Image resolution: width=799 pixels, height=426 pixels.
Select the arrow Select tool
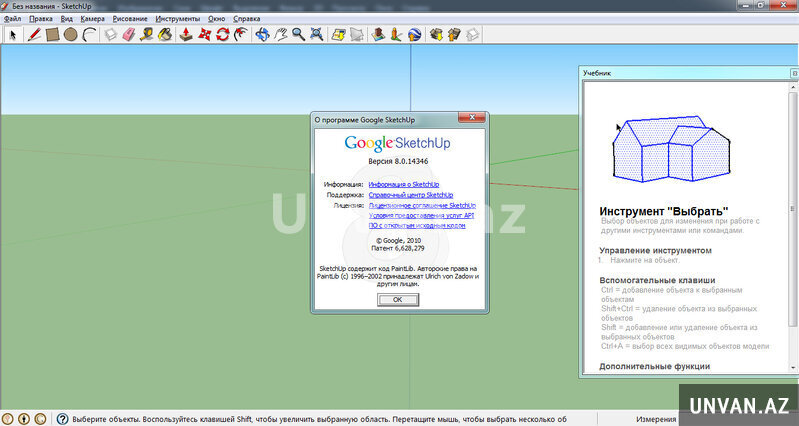coord(13,34)
